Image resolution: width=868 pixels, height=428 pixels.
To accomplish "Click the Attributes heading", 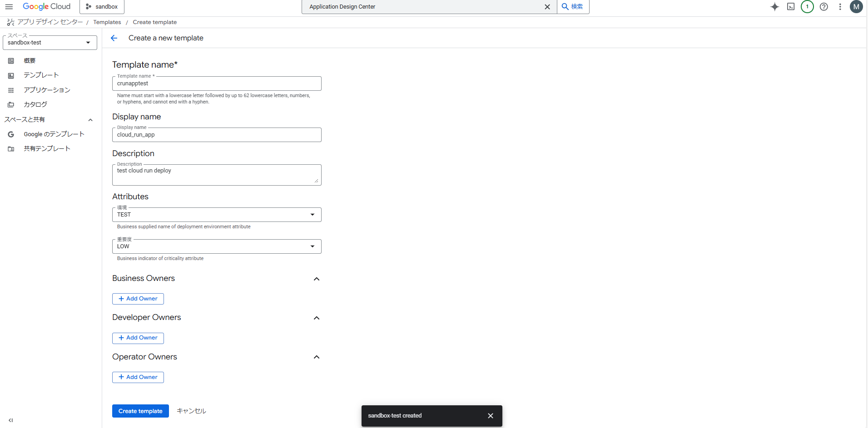I will pyautogui.click(x=130, y=197).
